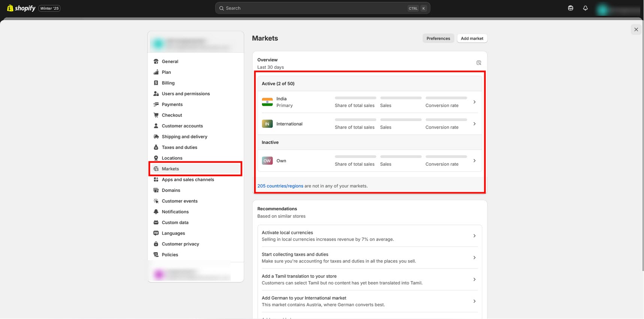Open the Sidekick assistant icon in top bar
This screenshot has width=644, height=319.
coord(570,8)
